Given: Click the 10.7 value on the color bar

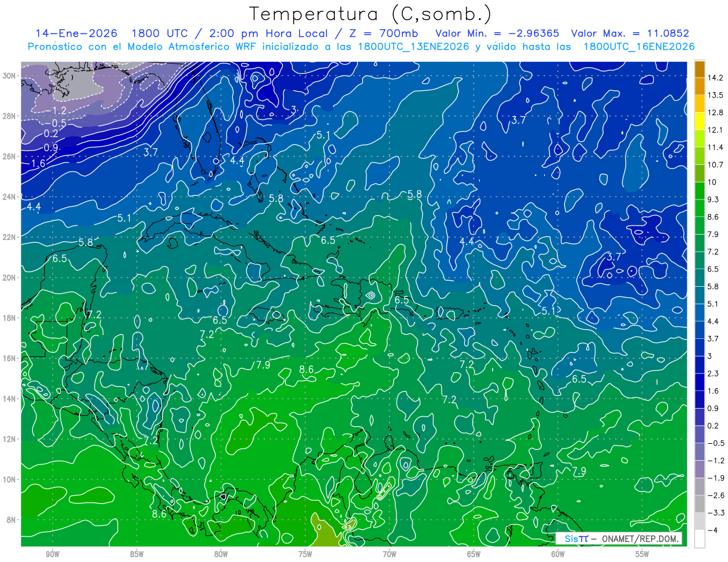Looking at the screenshot, I should click(715, 165).
